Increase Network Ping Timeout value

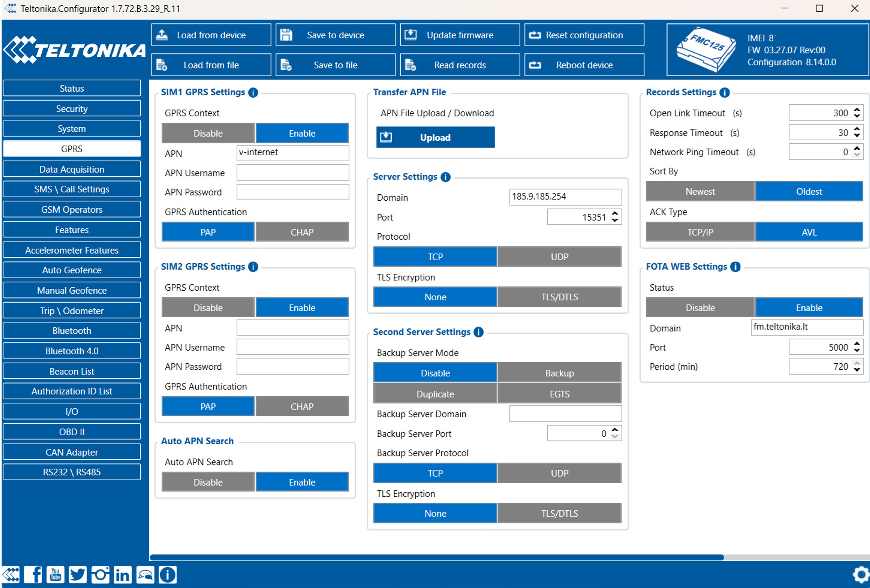857,149
